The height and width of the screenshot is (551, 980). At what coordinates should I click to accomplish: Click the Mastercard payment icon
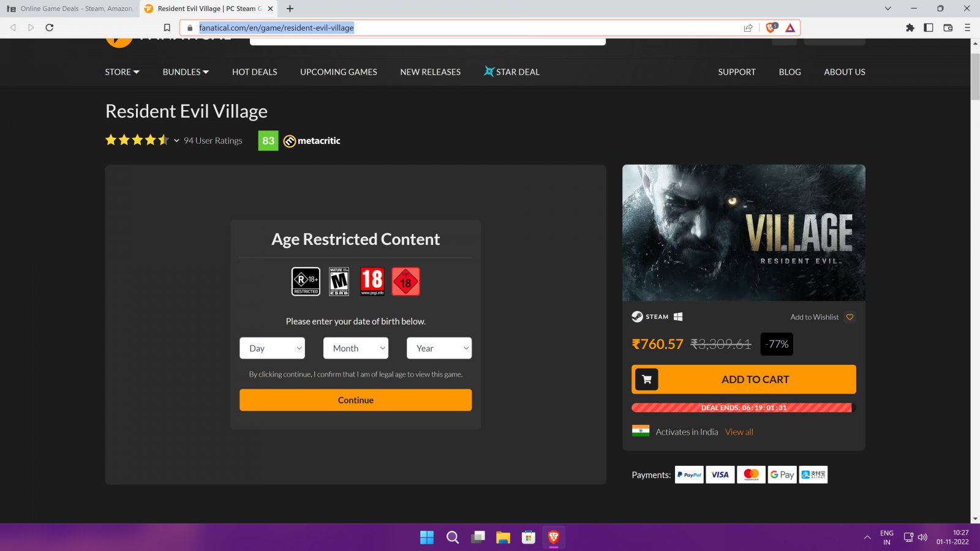click(x=751, y=474)
